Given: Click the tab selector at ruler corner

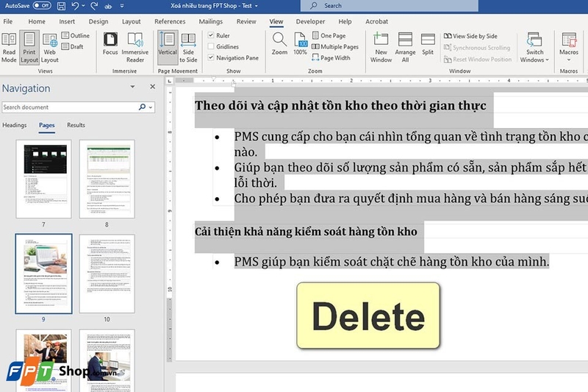Looking at the screenshot, I should (170, 81).
